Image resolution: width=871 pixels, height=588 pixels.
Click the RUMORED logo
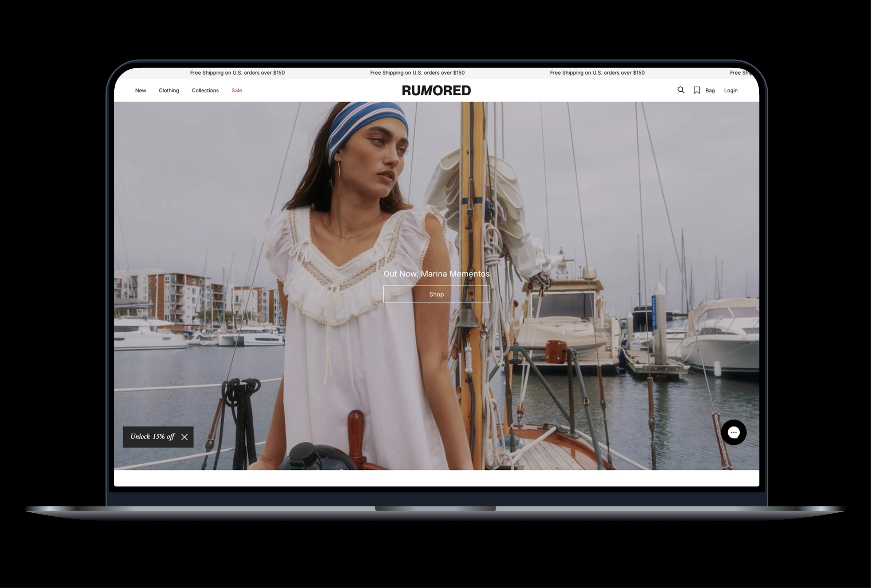pyautogui.click(x=436, y=90)
